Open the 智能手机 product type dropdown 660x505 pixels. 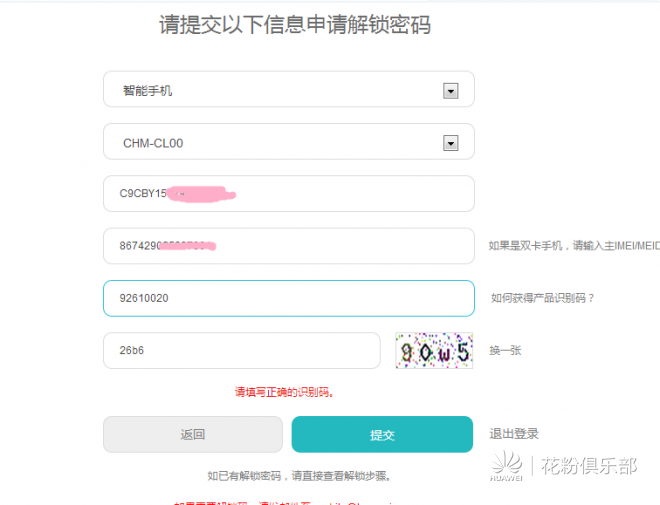289,89
